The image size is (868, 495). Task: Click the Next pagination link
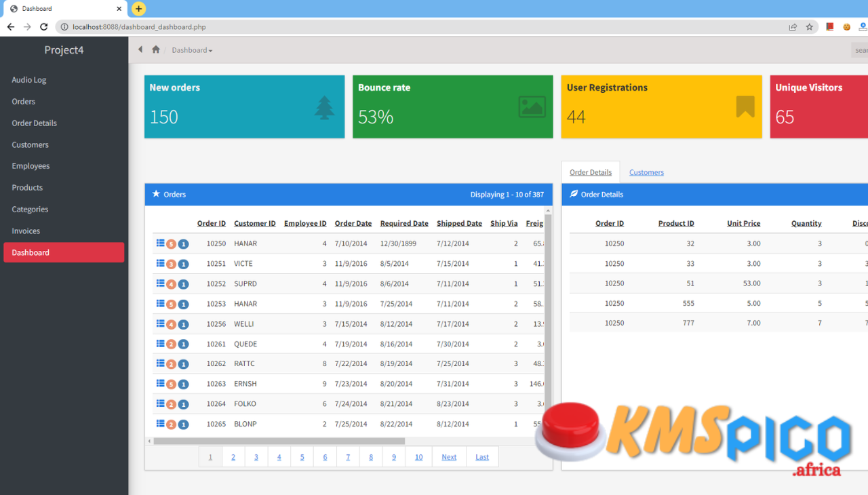[449, 457]
